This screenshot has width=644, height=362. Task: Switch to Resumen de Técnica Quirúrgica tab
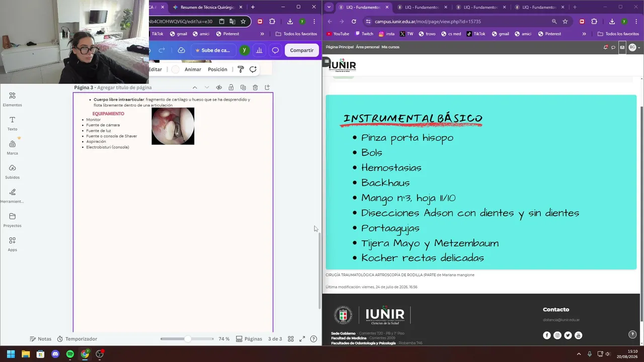(x=207, y=7)
